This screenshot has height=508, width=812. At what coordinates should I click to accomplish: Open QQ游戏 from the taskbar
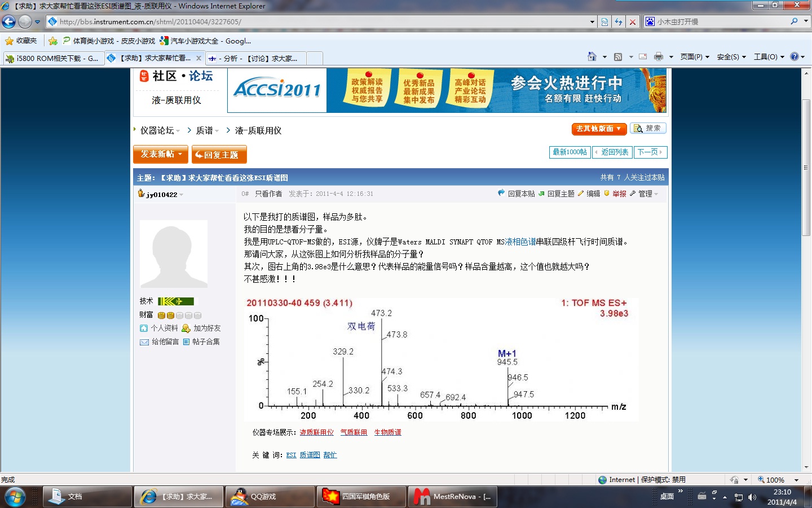pos(270,497)
